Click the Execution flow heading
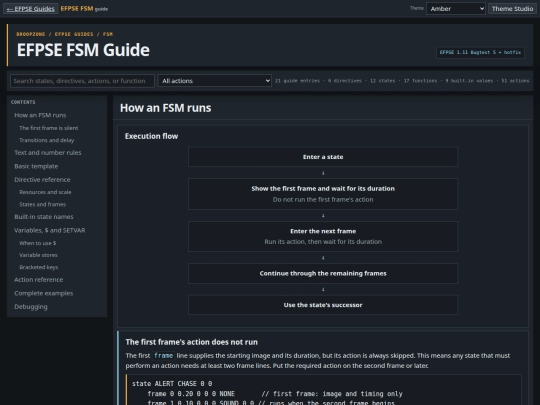This screenshot has width=540, height=405. pos(152,136)
